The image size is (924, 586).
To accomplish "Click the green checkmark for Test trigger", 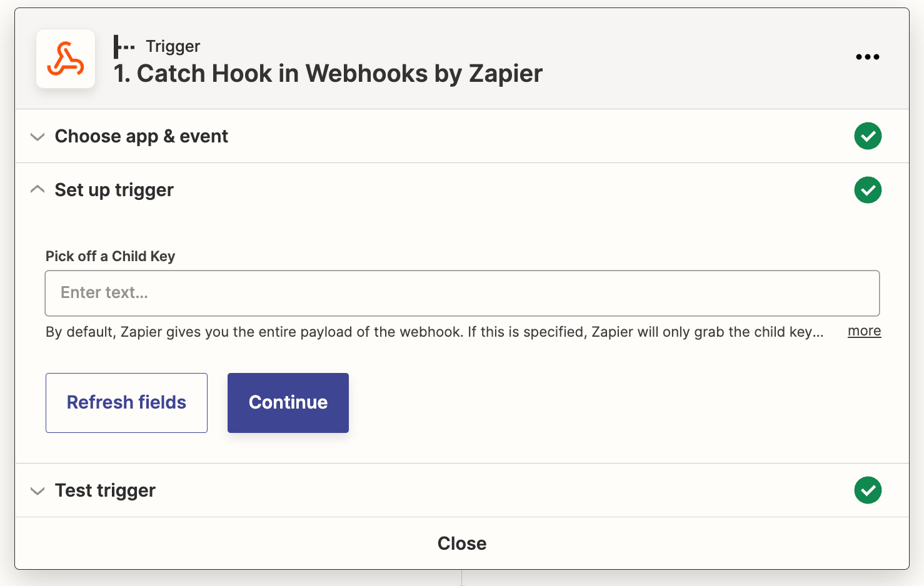I will click(868, 490).
